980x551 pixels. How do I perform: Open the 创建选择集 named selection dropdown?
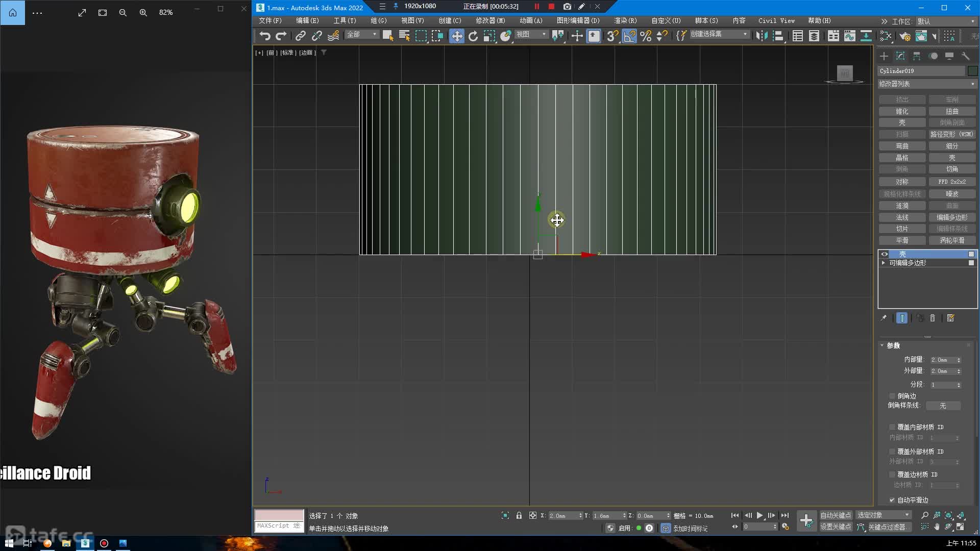719,34
